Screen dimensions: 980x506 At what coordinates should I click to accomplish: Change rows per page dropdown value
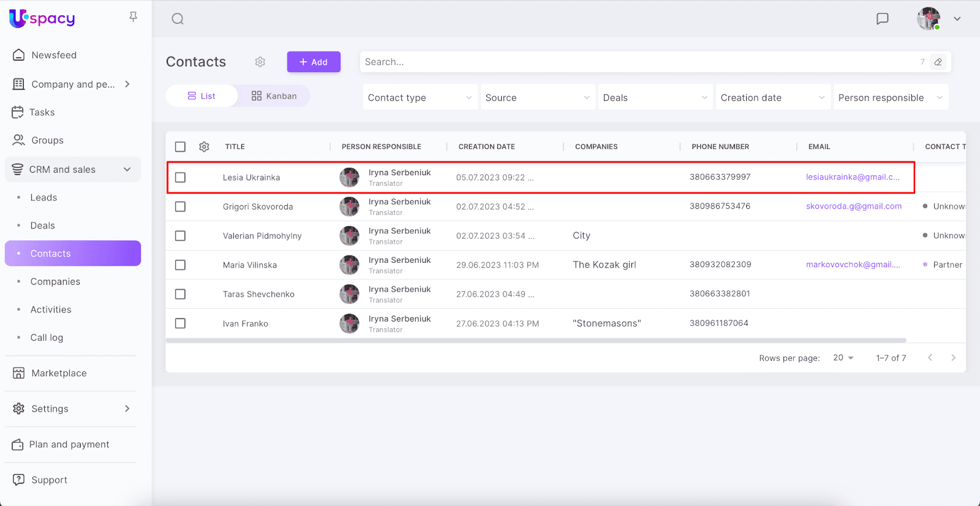(843, 358)
